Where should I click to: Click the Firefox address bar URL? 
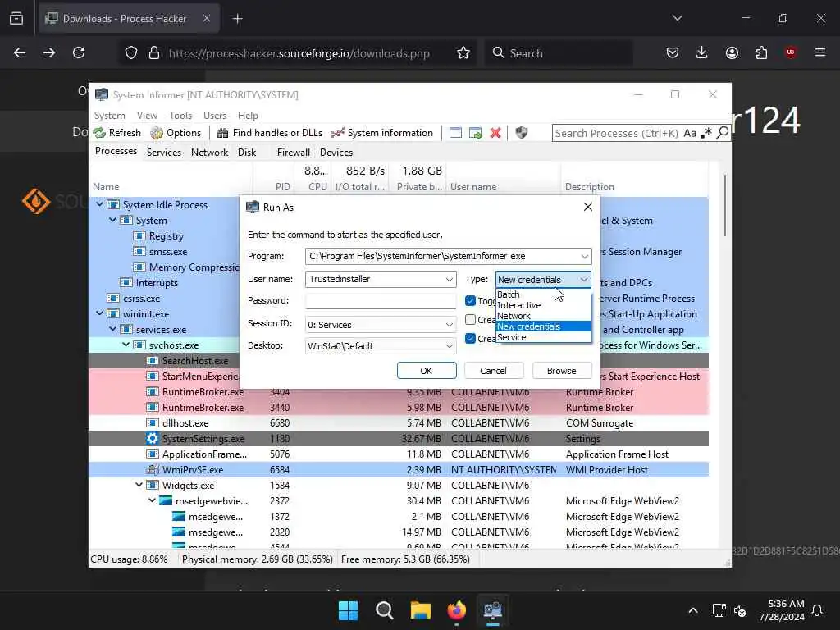(x=299, y=53)
